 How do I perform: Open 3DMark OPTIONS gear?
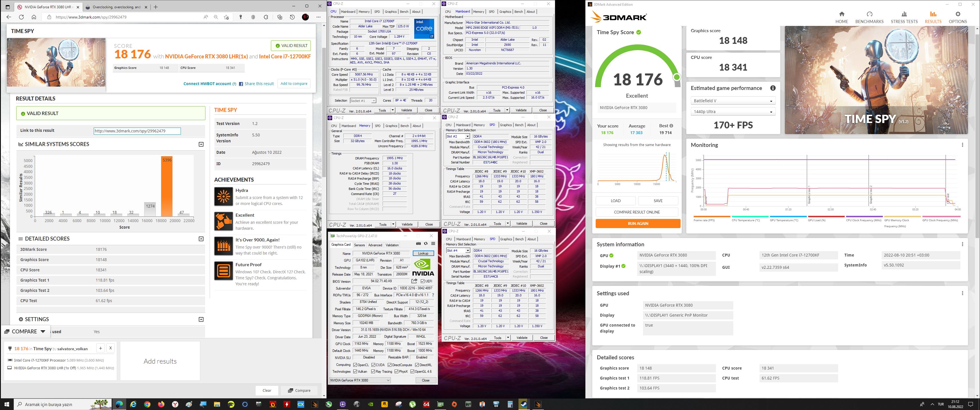tap(957, 17)
